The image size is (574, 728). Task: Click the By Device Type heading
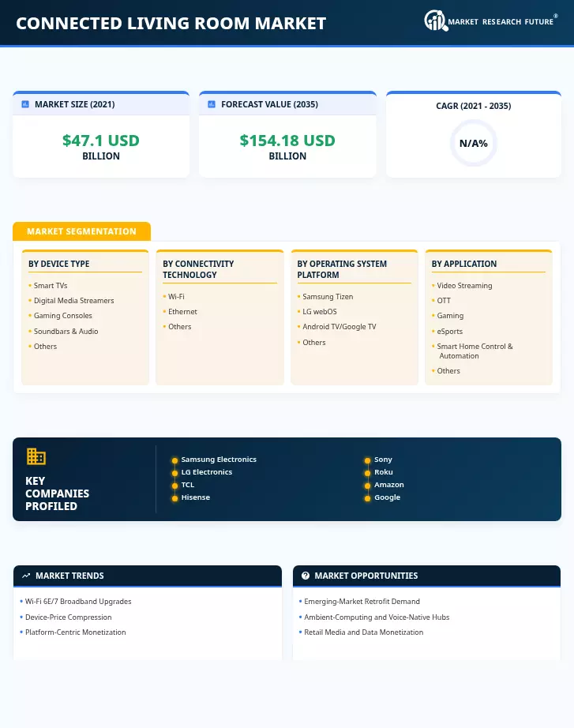(x=59, y=264)
